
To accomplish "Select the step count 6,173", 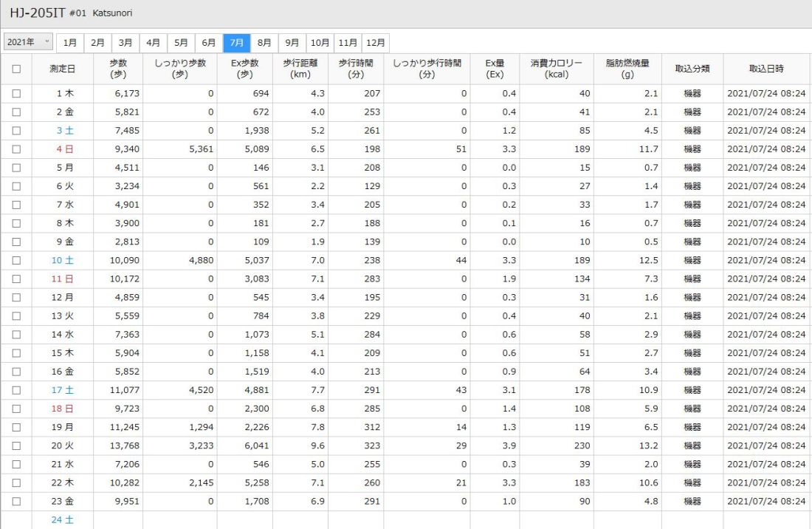I will tap(127, 93).
